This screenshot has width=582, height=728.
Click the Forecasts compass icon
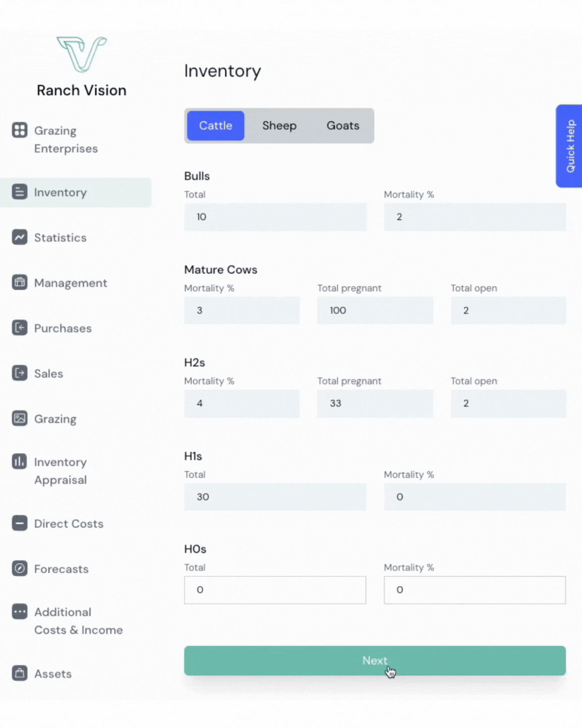click(x=20, y=569)
